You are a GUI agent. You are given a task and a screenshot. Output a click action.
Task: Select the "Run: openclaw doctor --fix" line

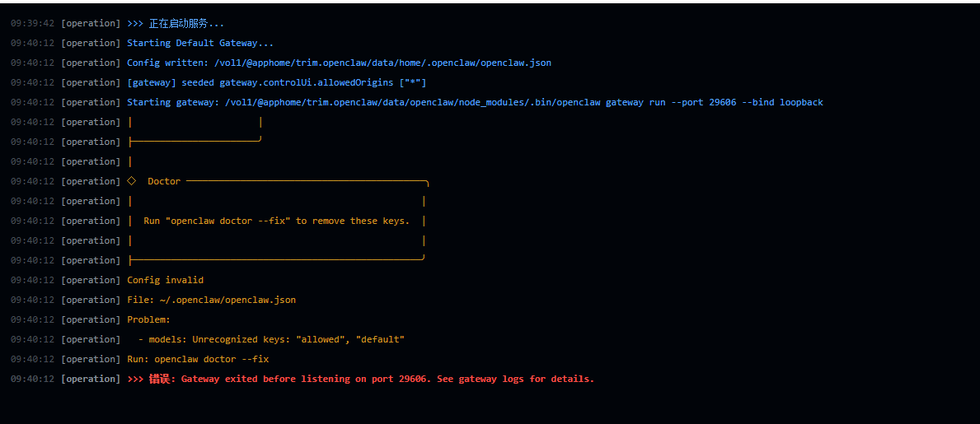(198, 360)
